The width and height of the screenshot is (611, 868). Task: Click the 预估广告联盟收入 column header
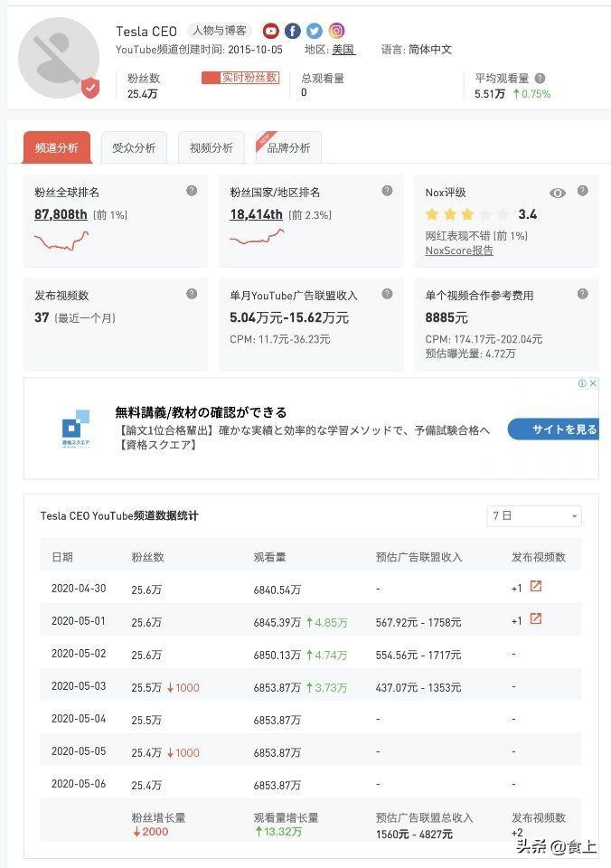tap(419, 557)
